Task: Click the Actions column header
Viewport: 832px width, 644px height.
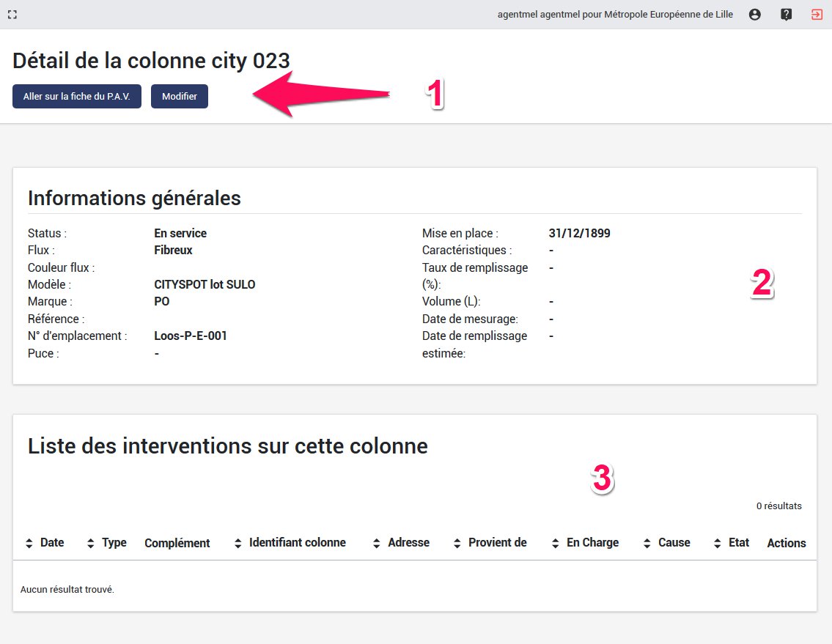Action: click(x=786, y=543)
